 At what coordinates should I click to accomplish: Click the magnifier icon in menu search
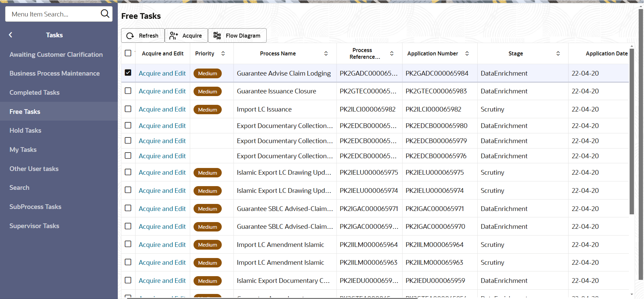pyautogui.click(x=105, y=14)
